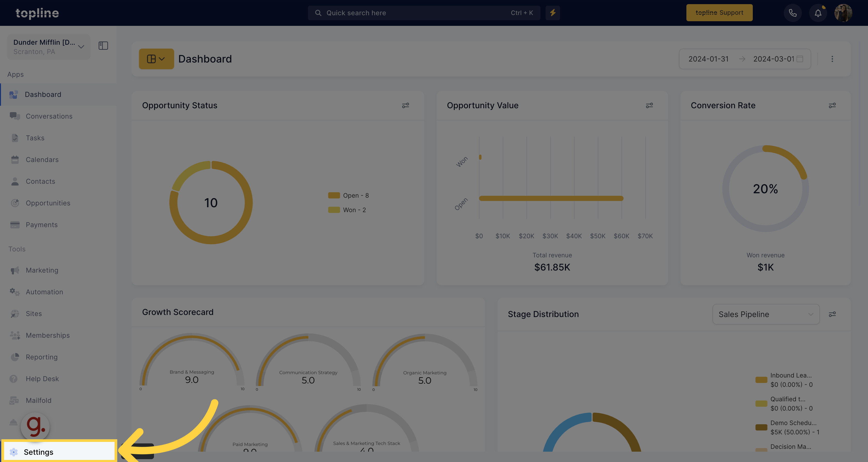Click the Payments card icon
Image resolution: width=868 pixels, height=462 pixels.
point(15,225)
